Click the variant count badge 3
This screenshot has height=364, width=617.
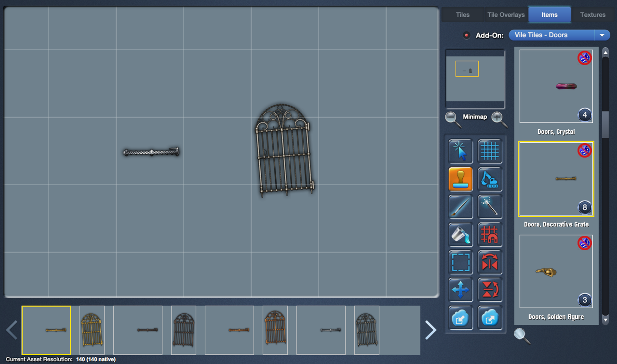point(585,300)
